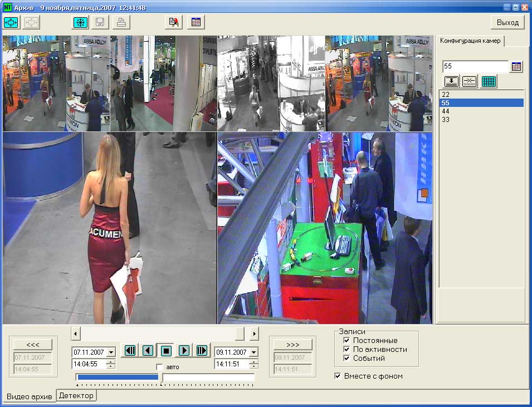Uncheck the Постоянные recordings checkbox
The image size is (532, 407).
click(x=346, y=340)
